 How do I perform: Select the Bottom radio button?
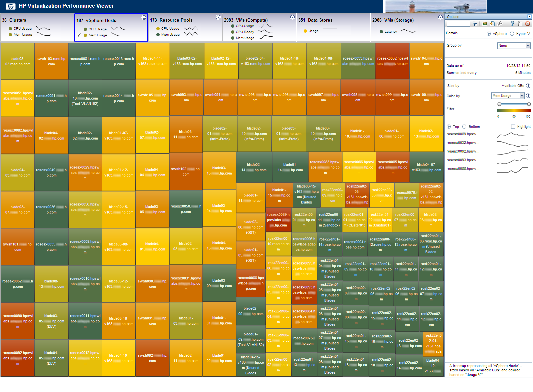coord(464,127)
